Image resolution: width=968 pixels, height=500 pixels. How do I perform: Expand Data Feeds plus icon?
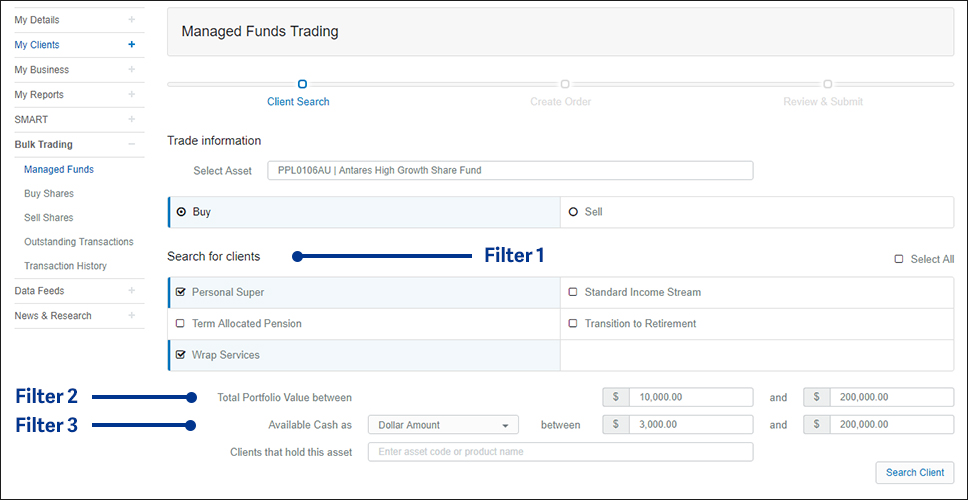coord(131,291)
